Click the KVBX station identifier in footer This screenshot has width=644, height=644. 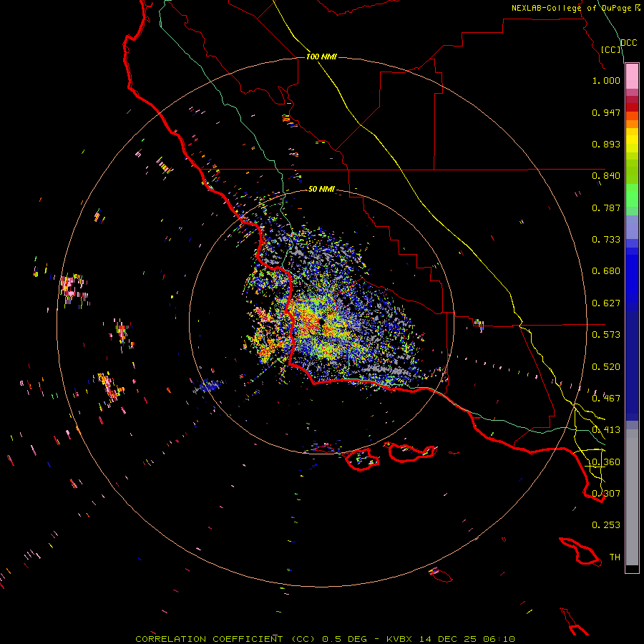pos(399,639)
